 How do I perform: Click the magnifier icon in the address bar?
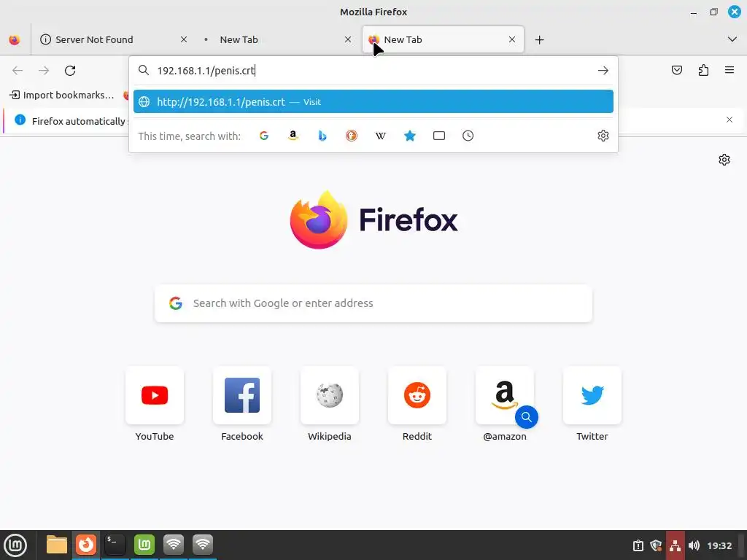[x=144, y=71]
